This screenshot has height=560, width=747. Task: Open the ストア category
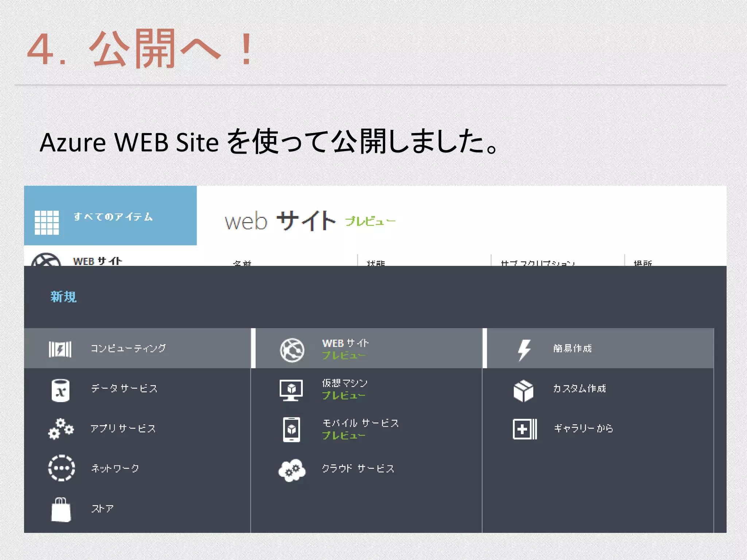137,509
